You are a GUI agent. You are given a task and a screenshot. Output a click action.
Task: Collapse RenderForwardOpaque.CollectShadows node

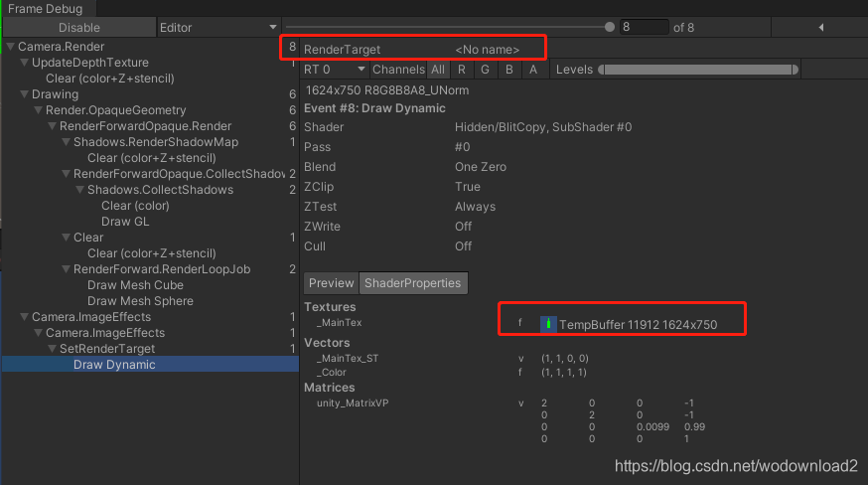coord(66,174)
